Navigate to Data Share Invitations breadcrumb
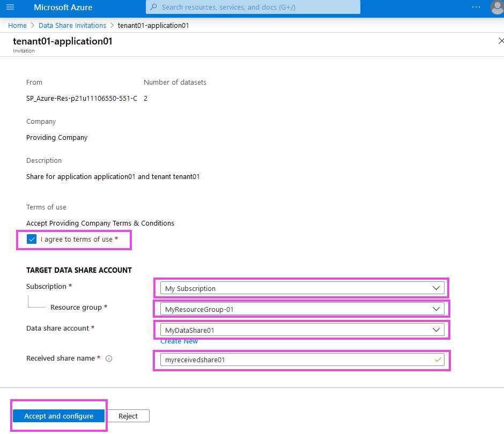 (72, 25)
